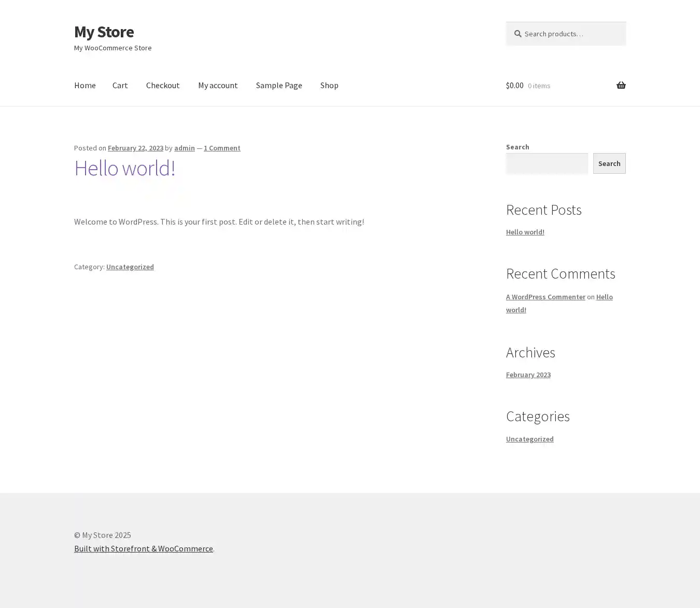700x608 pixels.
Task: Open the Sample Page menu item
Action: tap(279, 85)
